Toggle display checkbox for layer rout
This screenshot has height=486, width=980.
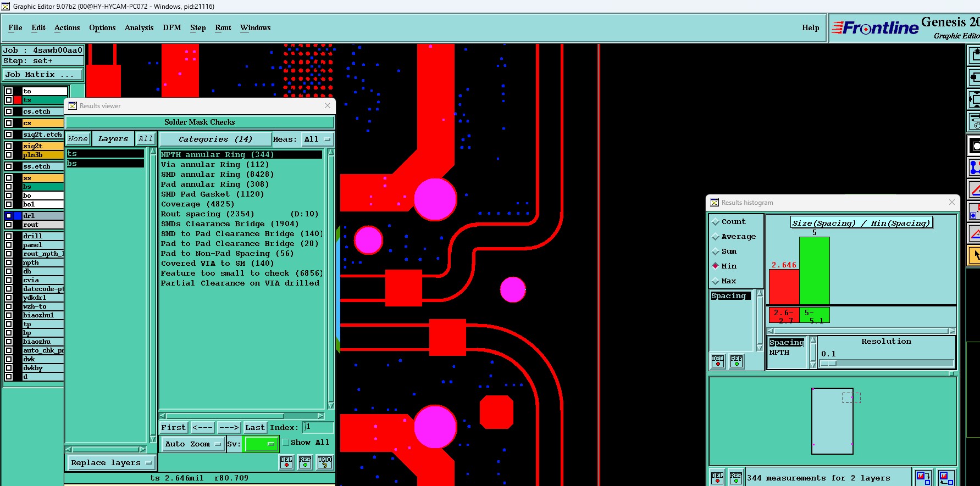[x=9, y=225]
